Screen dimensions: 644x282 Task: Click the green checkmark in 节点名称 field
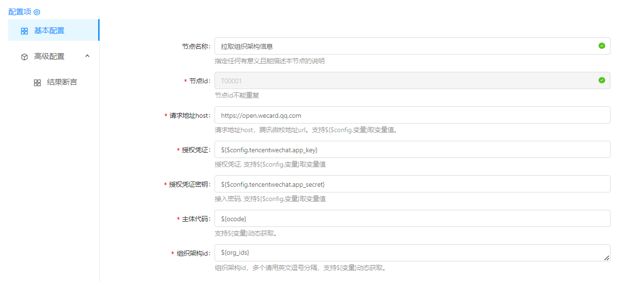(x=602, y=46)
